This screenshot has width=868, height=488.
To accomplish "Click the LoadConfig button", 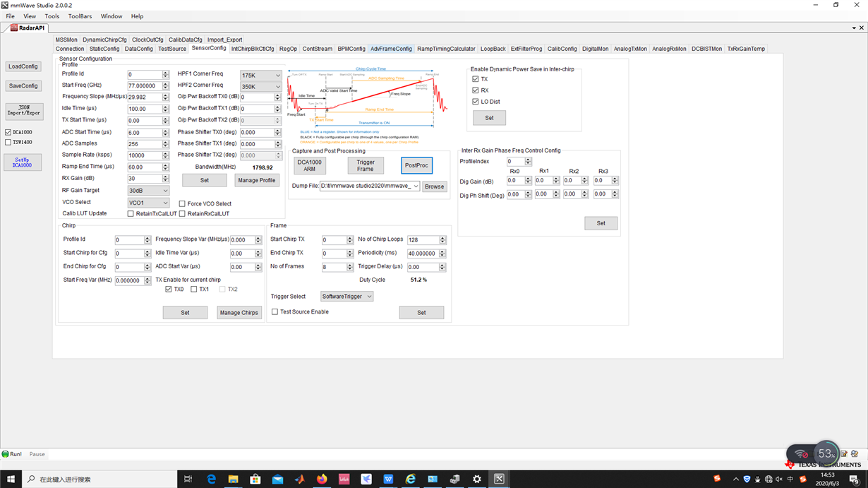I will click(x=23, y=66).
